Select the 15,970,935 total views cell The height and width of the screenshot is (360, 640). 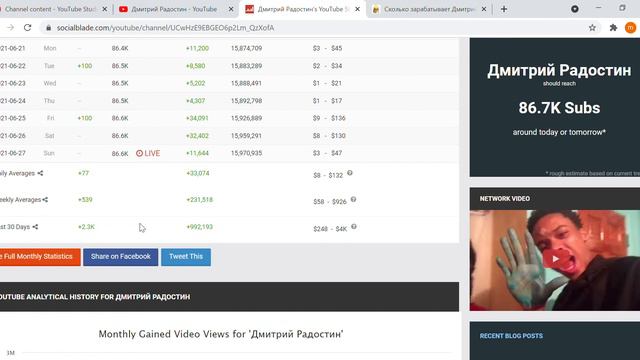247,153
